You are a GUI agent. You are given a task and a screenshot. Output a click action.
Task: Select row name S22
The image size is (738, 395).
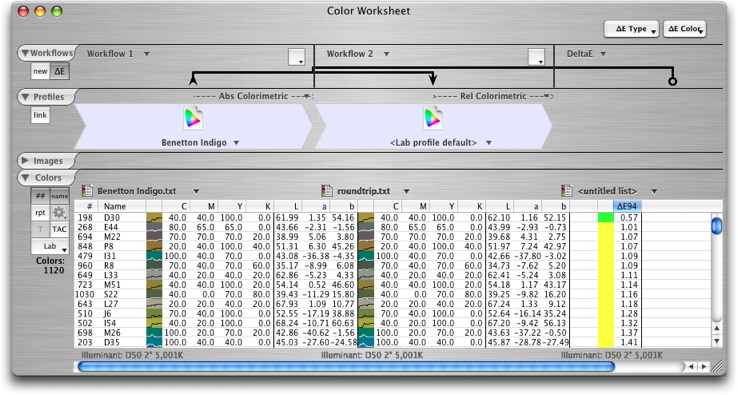coord(112,294)
